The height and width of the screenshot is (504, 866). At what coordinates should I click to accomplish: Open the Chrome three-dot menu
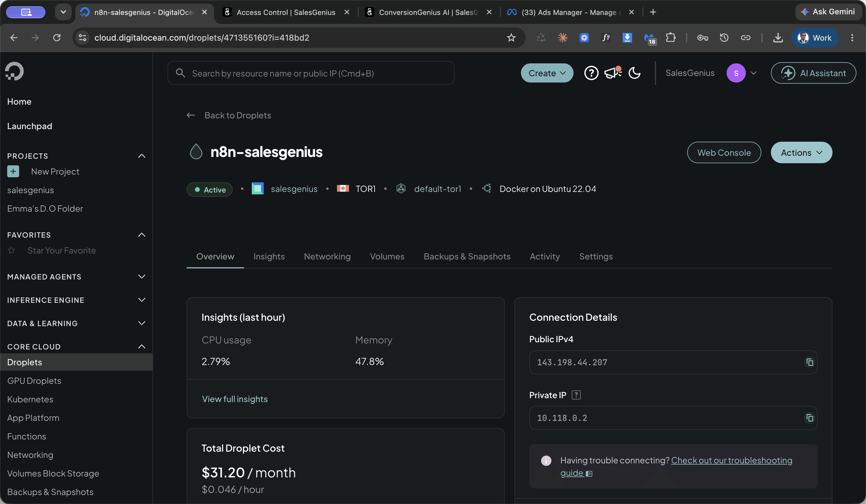(x=852, y=38)
